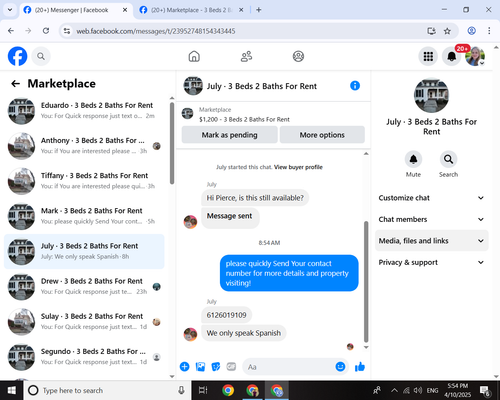Click the message 'We only speak Spanish'

click(244, 333)
